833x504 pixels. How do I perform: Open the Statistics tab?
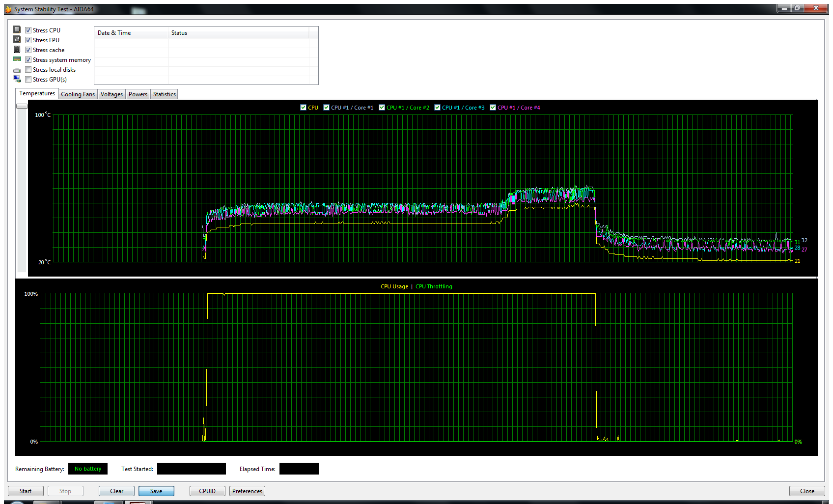point(165,94)
